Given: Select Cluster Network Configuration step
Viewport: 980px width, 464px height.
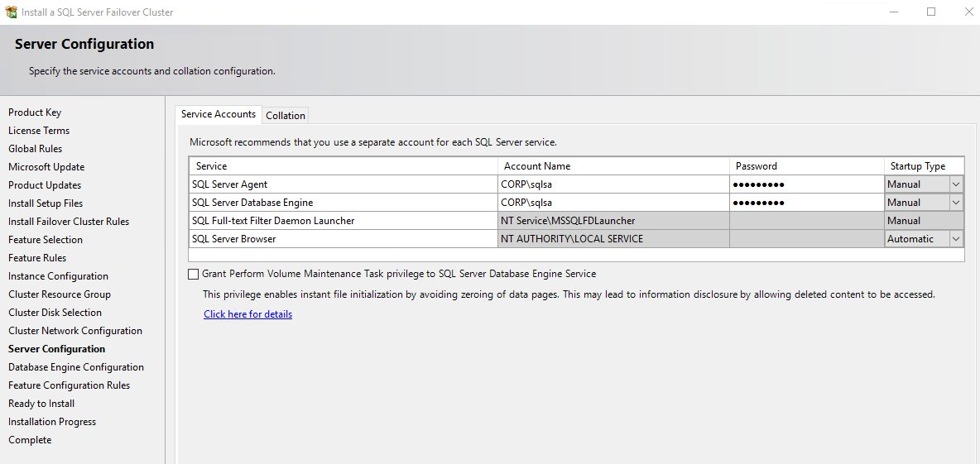Looking at the screenshot, I should [75, 330].
